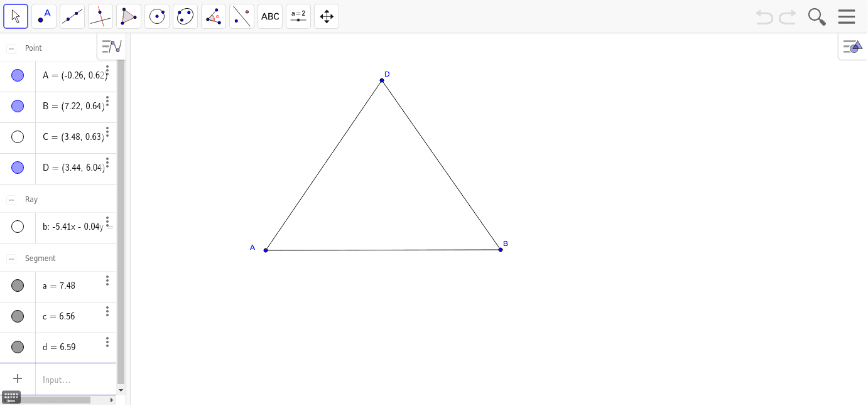The image size is (868, 406).
Task: Click scrollbar right arrow
Action: coord(112,400)
